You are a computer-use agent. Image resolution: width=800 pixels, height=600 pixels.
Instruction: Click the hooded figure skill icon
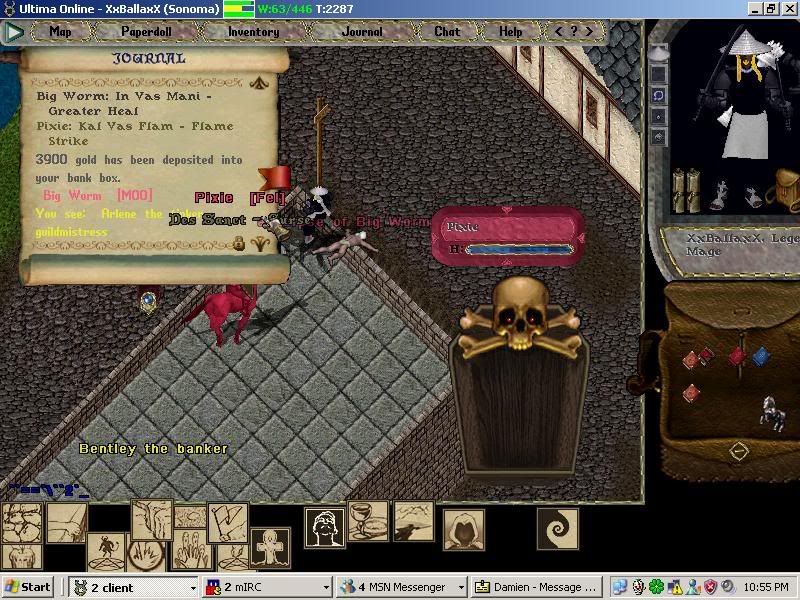[x=464, y=530]
